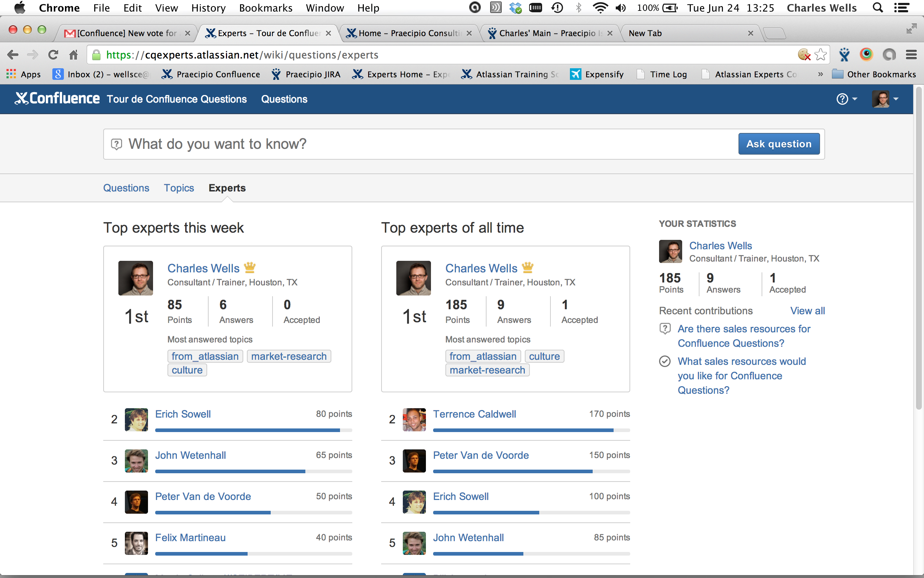924x578 pixels.
Task: Click the Confluence logo
Action: 57,99
